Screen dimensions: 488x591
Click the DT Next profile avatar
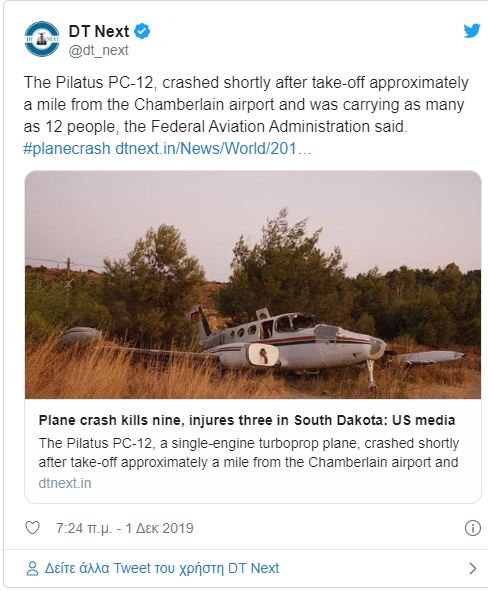coord(42,39)
